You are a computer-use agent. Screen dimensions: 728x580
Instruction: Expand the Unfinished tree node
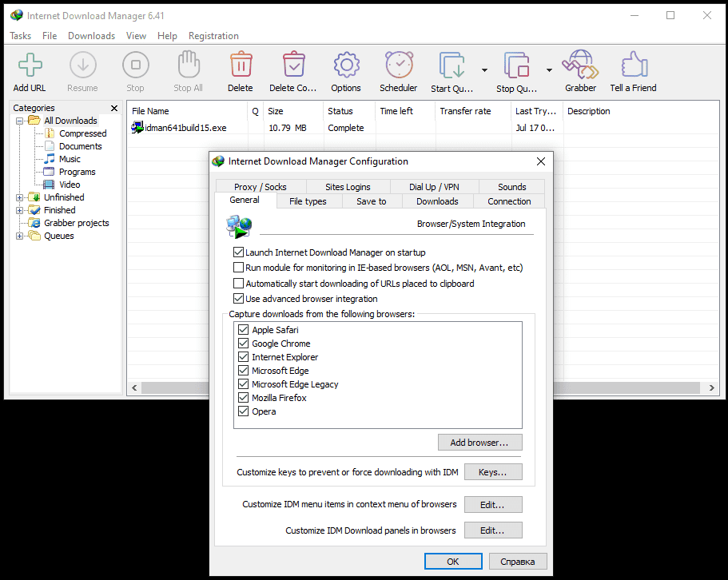point(19,197)
